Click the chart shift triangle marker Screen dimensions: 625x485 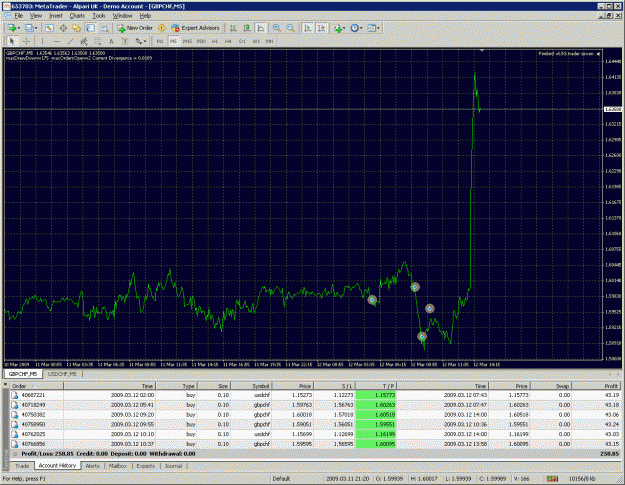[x=482, y=51]
